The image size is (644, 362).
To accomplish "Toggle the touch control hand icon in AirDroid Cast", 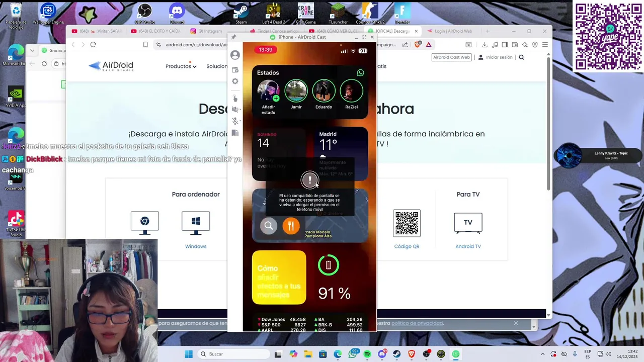I will coord(235,99).
